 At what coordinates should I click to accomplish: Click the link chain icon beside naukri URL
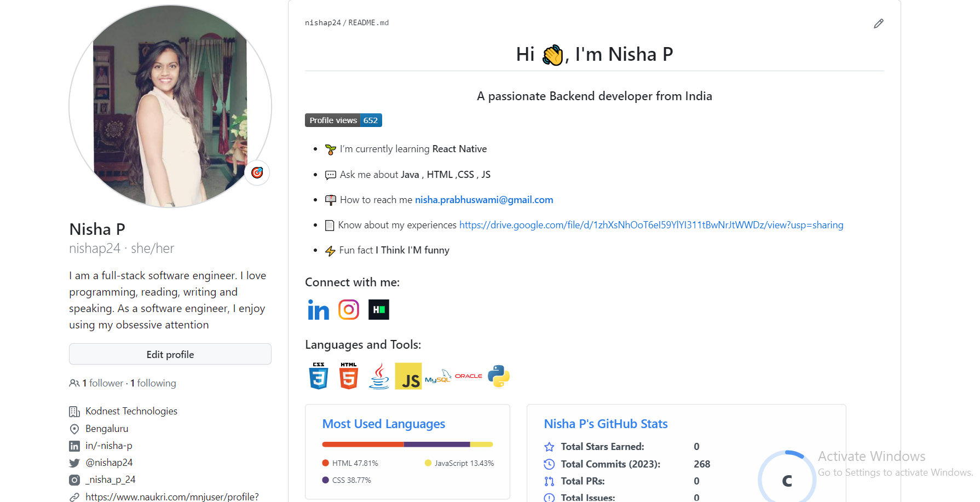coord(74,497)
